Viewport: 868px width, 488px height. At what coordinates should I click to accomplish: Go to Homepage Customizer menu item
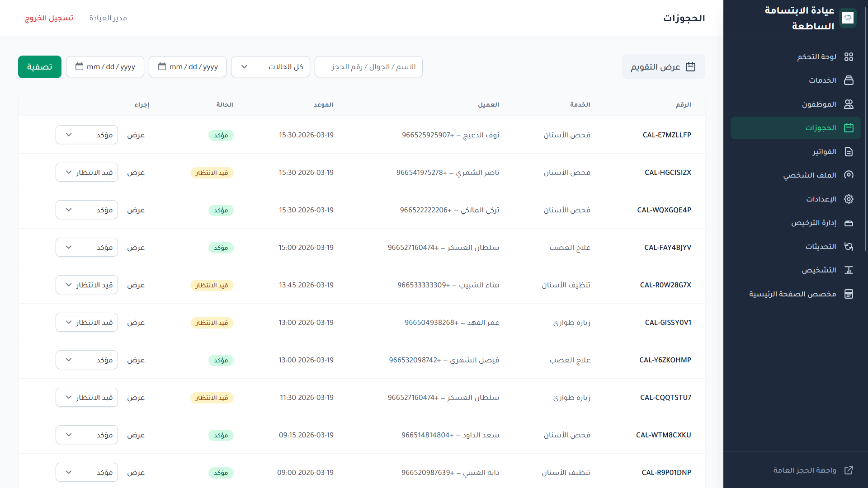(x=793, y=294)
